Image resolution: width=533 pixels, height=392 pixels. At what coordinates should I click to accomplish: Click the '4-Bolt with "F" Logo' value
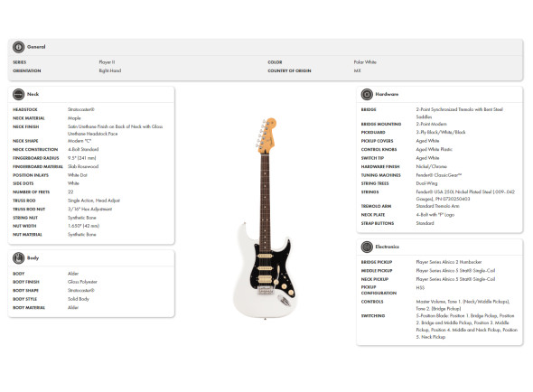[x=435, y=215]
